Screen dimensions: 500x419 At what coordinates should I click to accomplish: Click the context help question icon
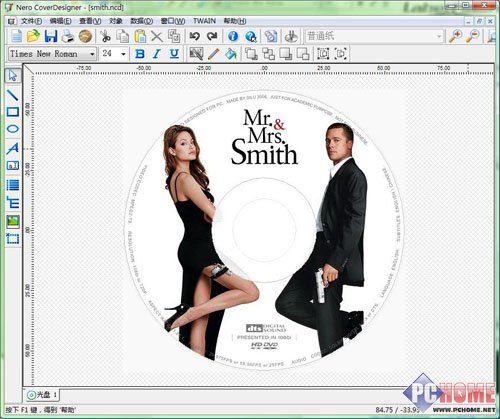(251, 36)
